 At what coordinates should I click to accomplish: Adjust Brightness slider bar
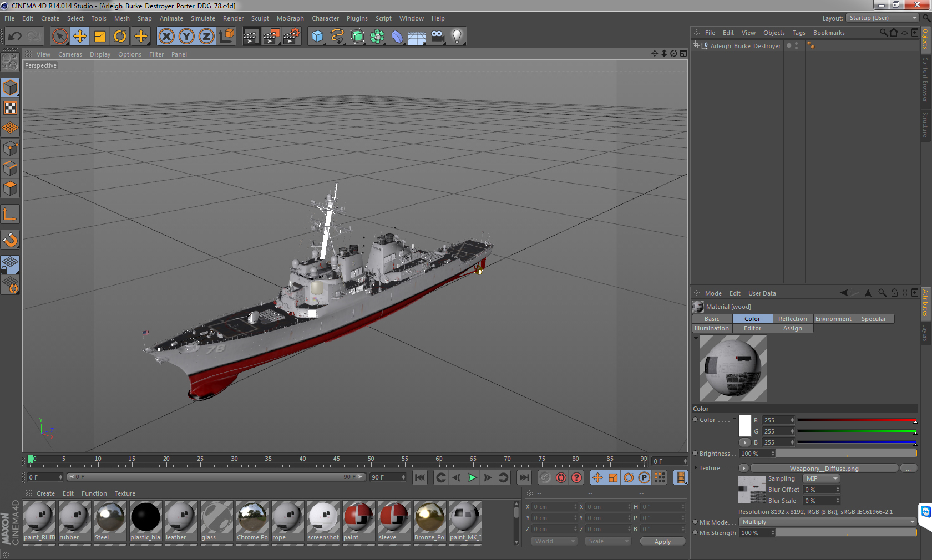coord(846,454)
